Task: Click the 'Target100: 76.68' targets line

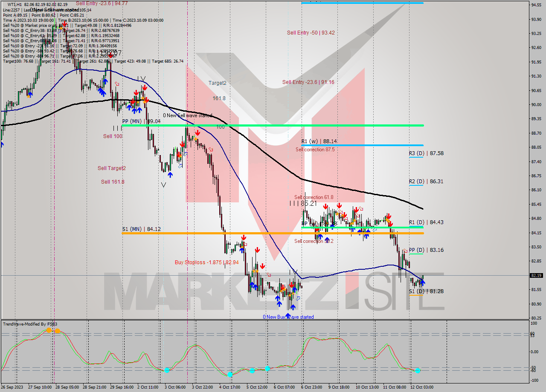Action: tap(93, 61)
